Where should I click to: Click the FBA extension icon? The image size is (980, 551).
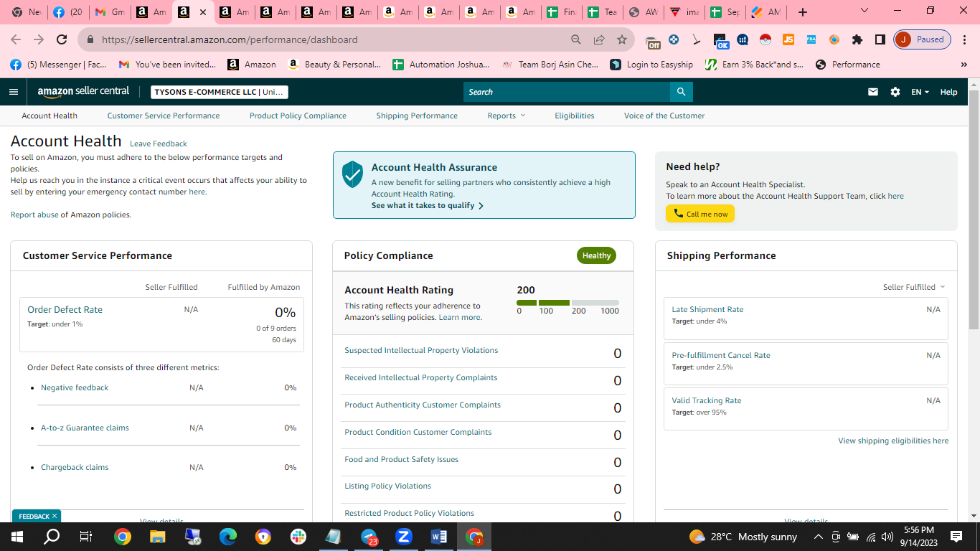(811, 39)
